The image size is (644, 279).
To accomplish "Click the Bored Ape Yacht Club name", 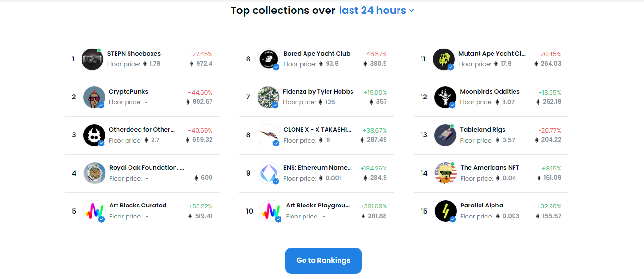I will pos(317,54).
